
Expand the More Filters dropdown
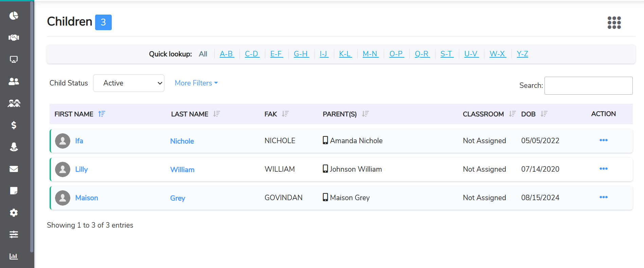click(x=196, y=83)
